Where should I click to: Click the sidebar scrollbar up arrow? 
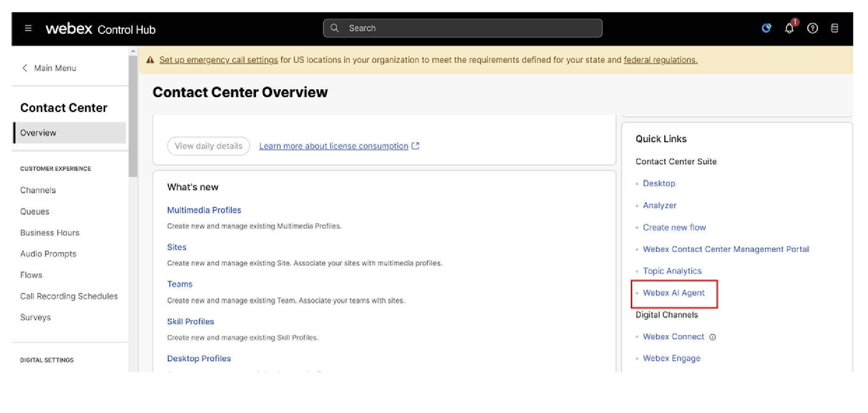click(x=133, y=51)
